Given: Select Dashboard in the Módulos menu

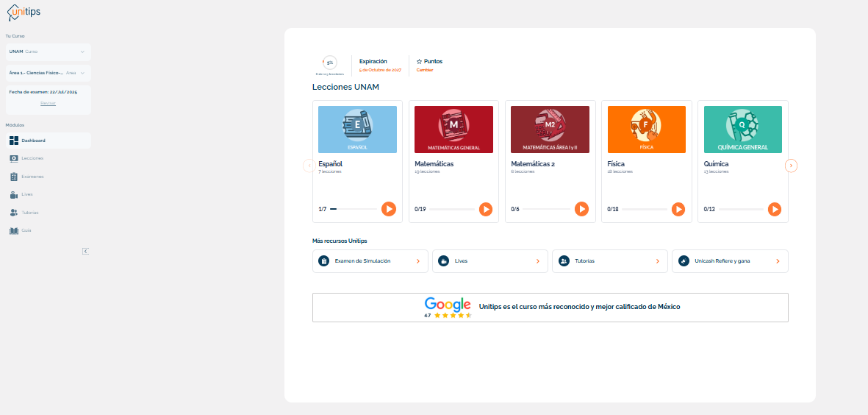Looking at the screenshot, I should tap(49, 141).
